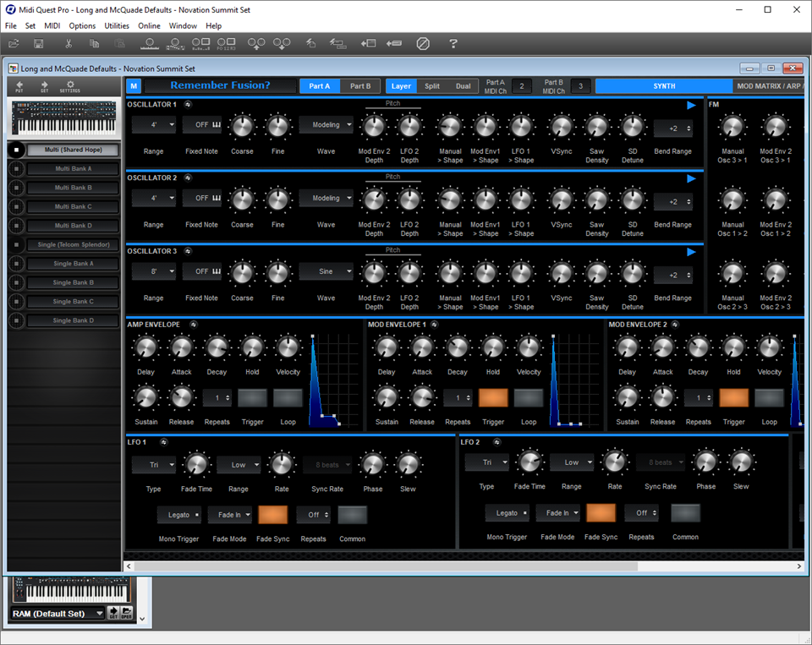Open Oscillator 1 Wave dropdown

coord(326,126)
